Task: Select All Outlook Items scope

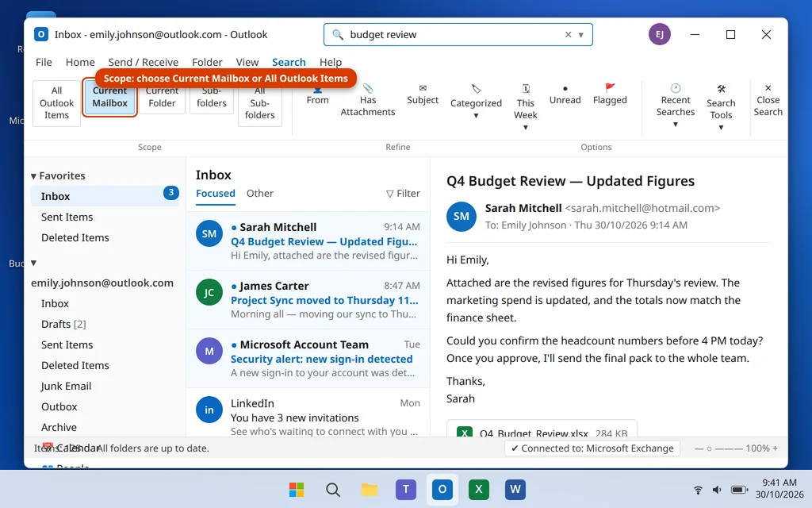Action: 56,102
